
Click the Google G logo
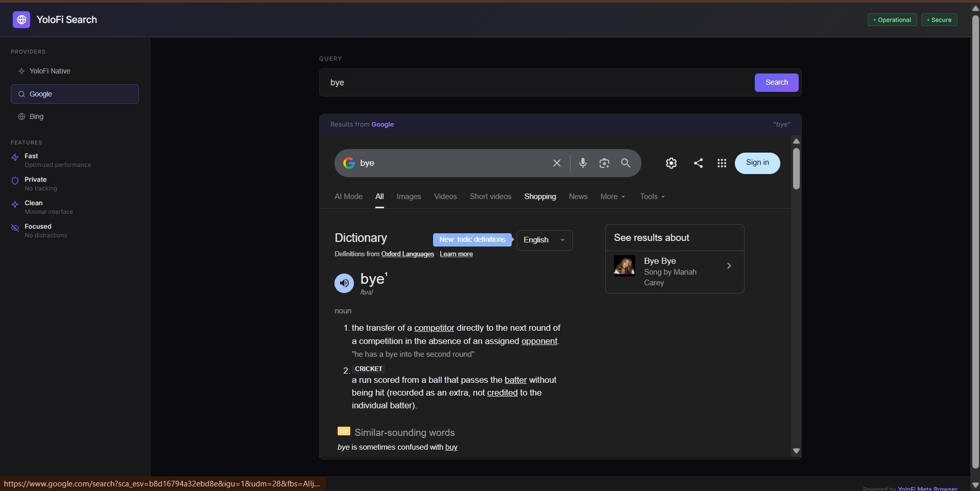349,163
